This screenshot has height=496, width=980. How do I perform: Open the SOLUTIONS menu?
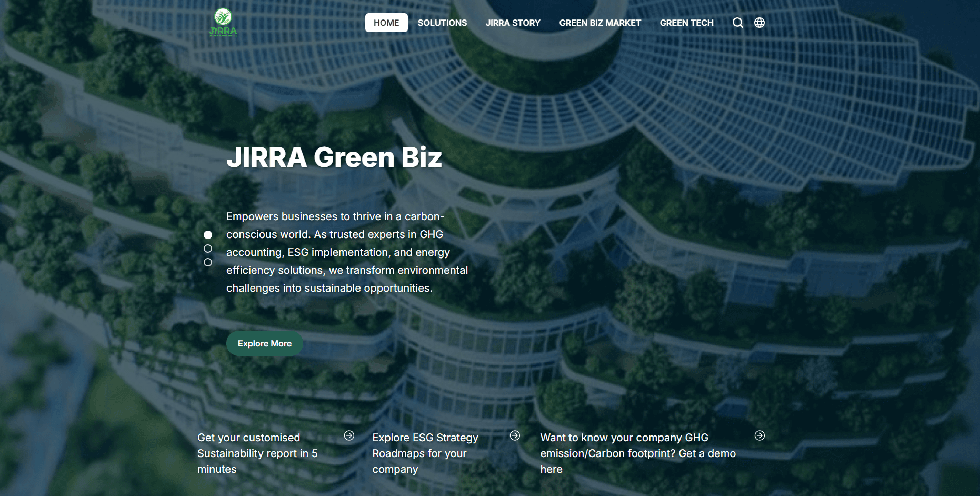(x=442, y=23)
